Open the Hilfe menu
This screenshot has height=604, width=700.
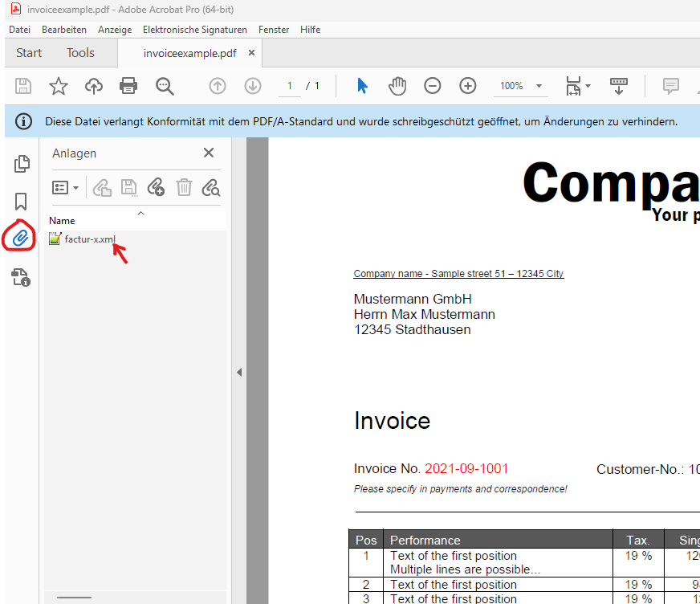click(311, 30)
